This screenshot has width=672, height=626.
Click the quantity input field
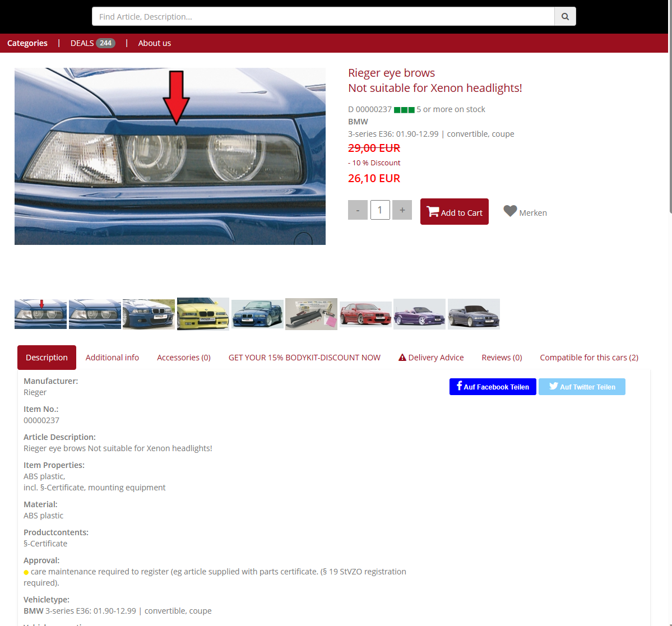click(x=380, y=210)
